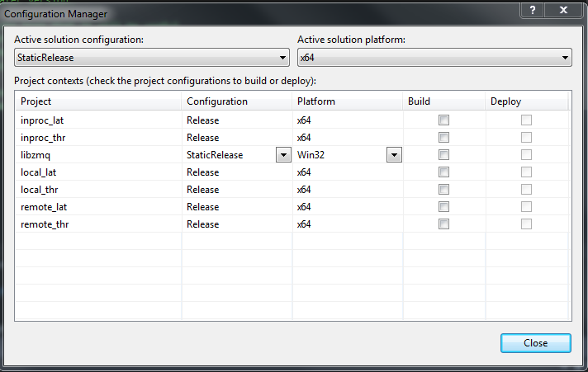Tick Build checkbox for local_lat project

point(443,172)
